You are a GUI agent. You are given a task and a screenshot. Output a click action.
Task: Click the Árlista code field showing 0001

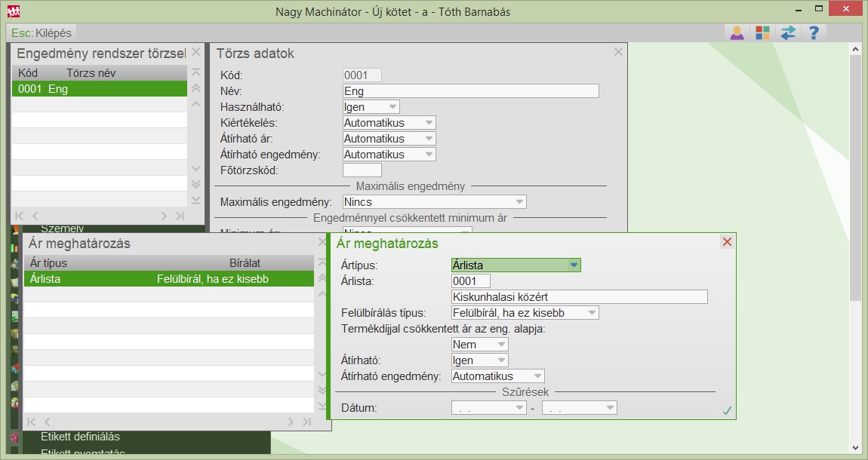click(470, 281)
